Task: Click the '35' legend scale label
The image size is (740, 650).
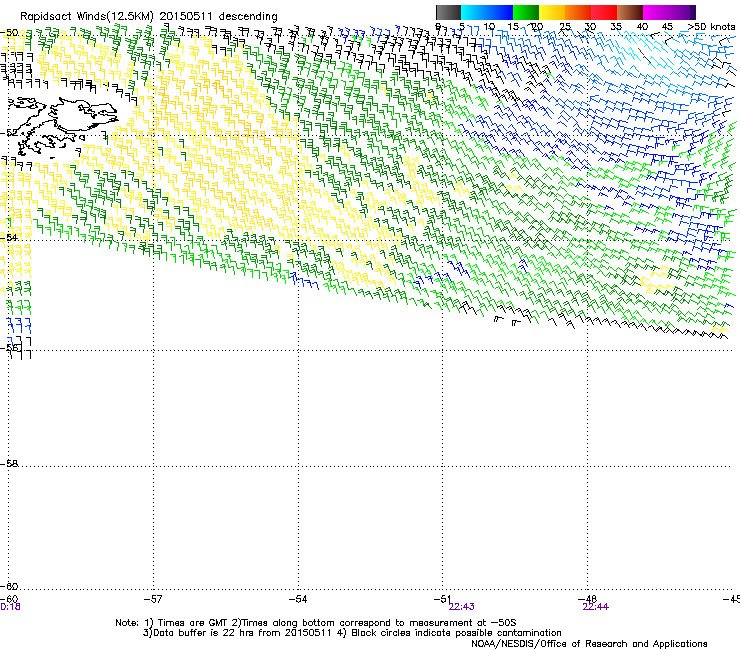Action: [616, 27]
